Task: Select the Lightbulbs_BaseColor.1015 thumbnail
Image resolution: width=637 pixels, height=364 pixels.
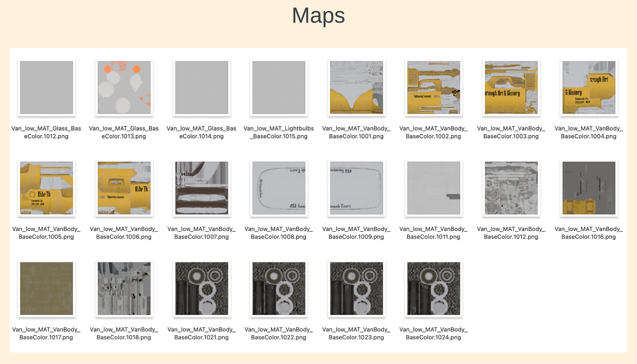Action: coord(279,88)
